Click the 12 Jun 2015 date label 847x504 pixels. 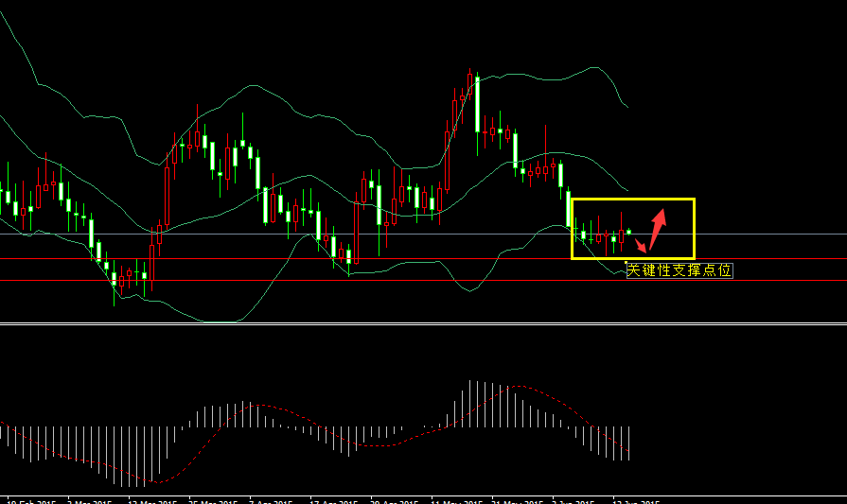tap(635, 500)
